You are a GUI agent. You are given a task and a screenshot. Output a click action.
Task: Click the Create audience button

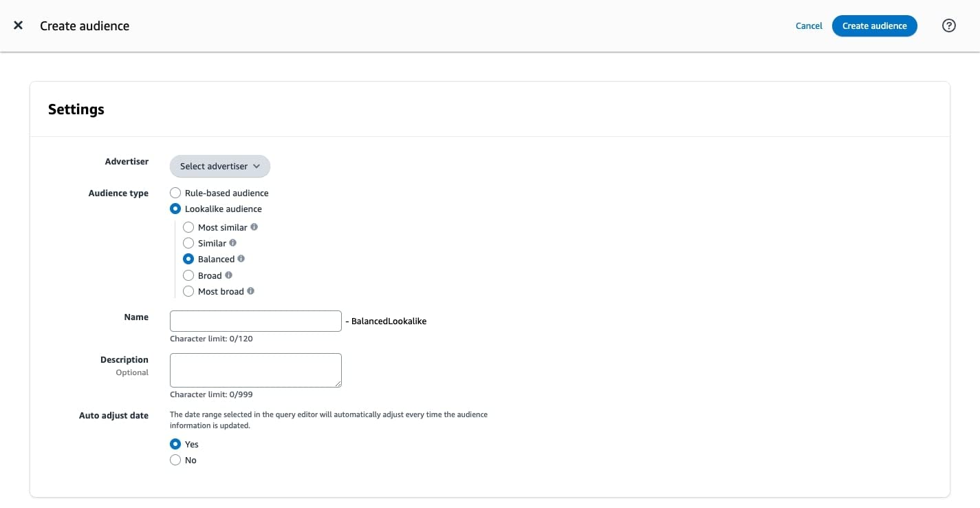(874, 25)
